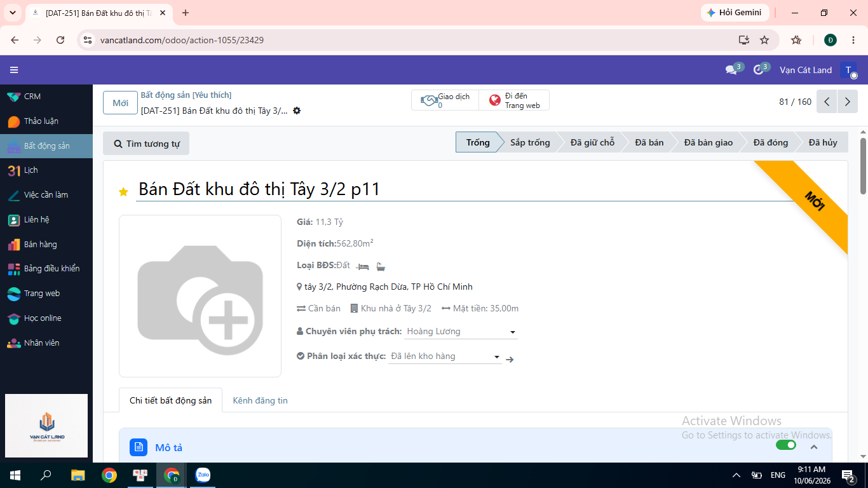This screenshot has width=868, height=488.
Task: Click the property photo upload placeholder
Action: [200, 296]
